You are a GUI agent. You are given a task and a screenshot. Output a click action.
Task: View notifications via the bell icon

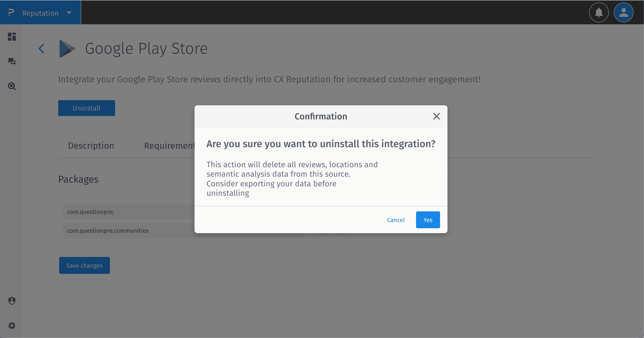point(598,12)
